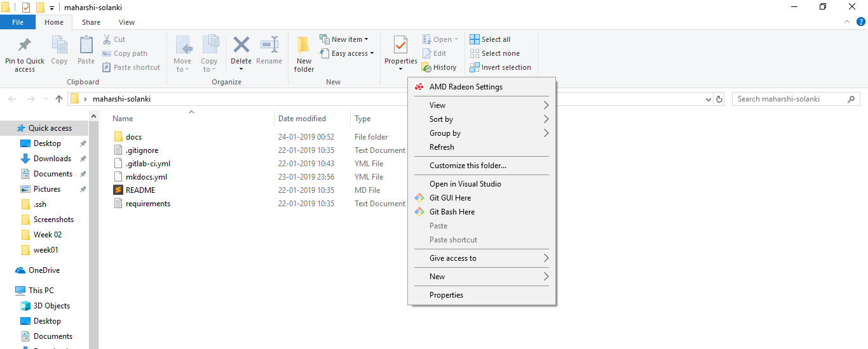Screen dimensions: 868x349
Task: Open the Share ribbon tab
Action: coord(91,22)
